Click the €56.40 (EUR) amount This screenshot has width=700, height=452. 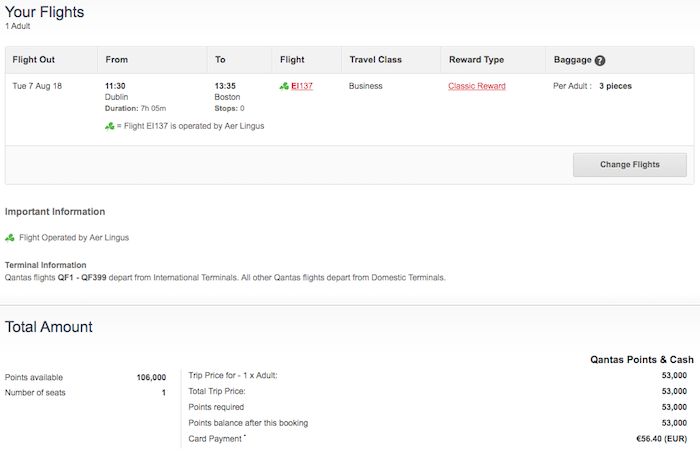(x=662, y=439)
